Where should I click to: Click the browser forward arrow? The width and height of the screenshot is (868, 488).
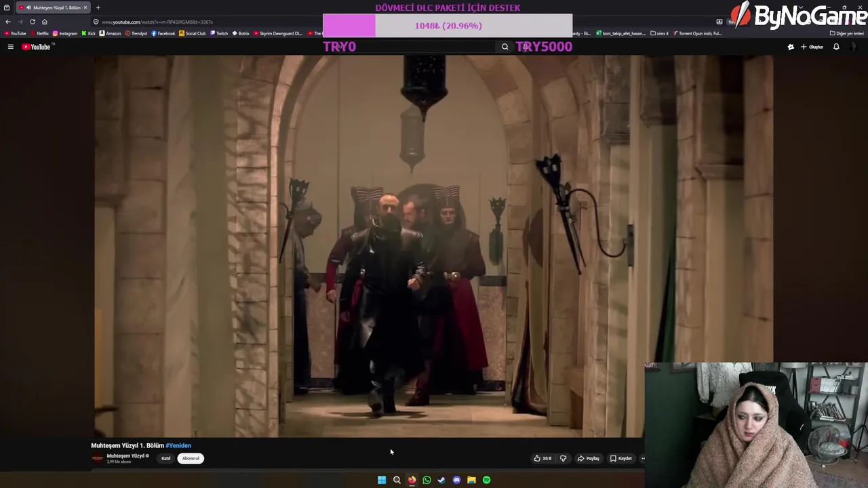point(20,22)
